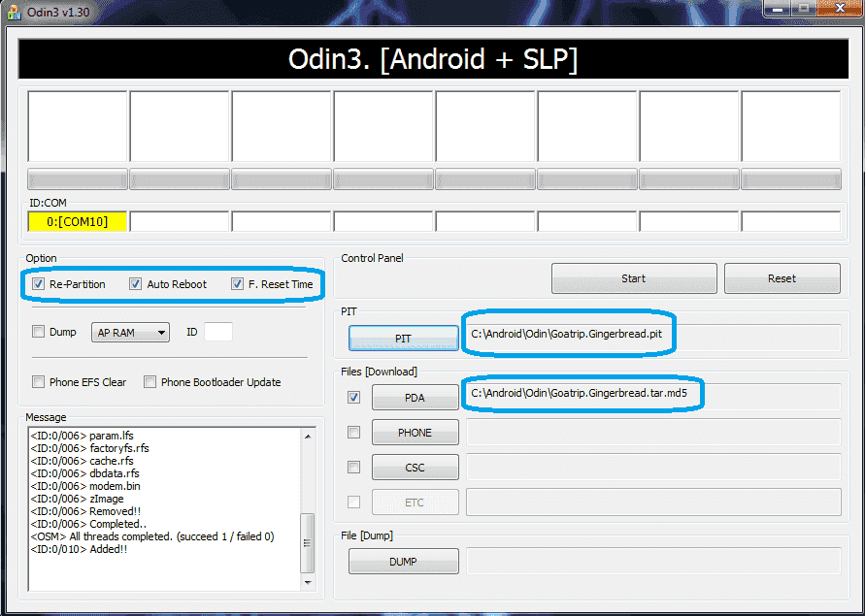Click the Message log scrollbar thumb
Viewport: 865px width, 616px height.
click(308, 542)
